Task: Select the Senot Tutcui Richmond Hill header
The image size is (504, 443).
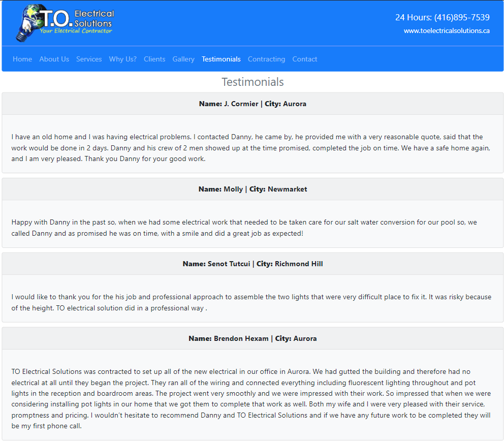Action: (253, 264)
